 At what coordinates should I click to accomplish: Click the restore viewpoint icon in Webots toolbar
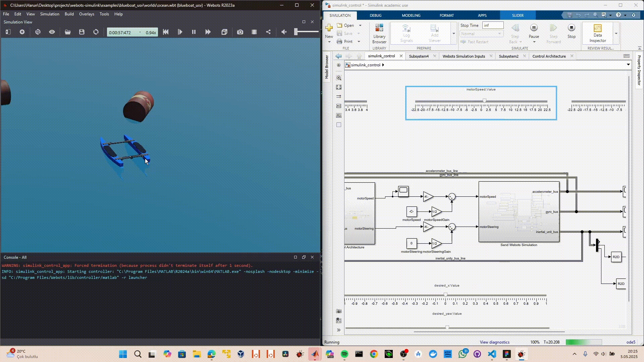(38, 32)
